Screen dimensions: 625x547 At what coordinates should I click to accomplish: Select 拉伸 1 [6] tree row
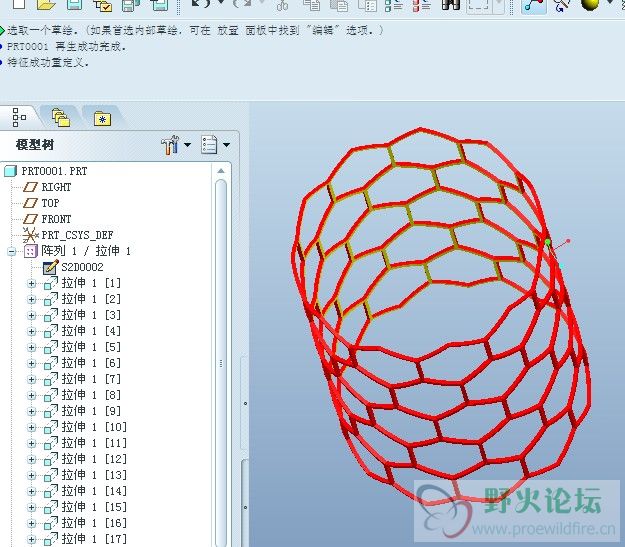pyautogui.click(x=91, y=363)
